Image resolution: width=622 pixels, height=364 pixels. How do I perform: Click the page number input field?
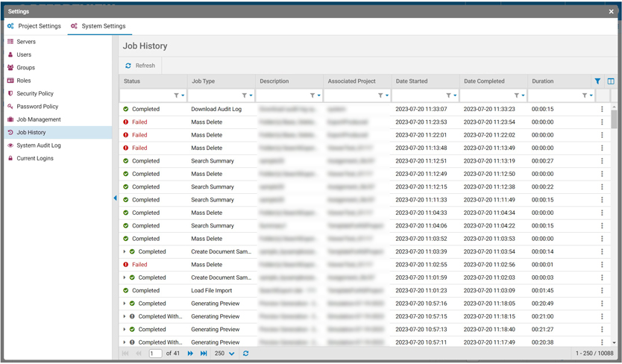pyautogui.click(x=155, y=354)
